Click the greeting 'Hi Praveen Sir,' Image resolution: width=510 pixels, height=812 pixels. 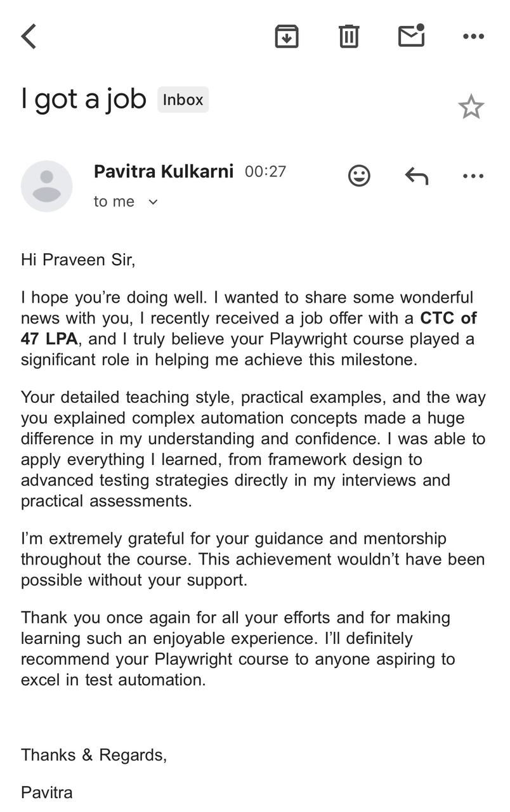[78, 259]
